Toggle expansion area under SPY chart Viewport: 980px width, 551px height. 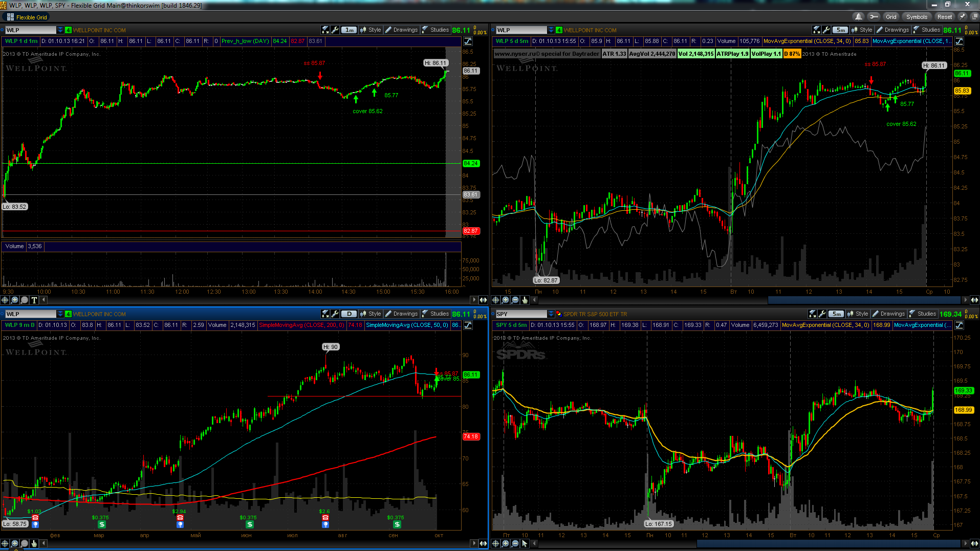coord(974,543)
